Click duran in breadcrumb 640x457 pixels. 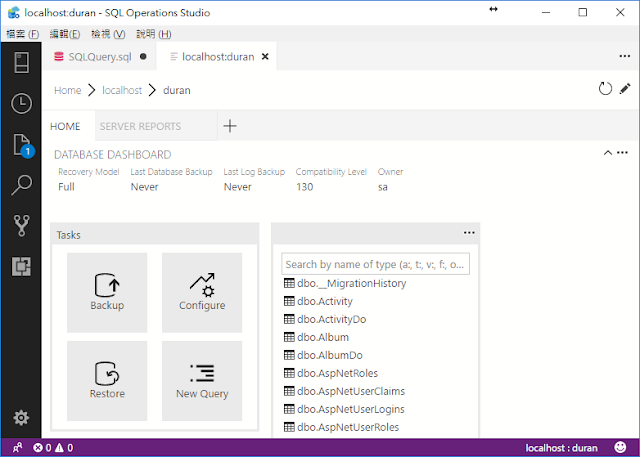(177, 90)
